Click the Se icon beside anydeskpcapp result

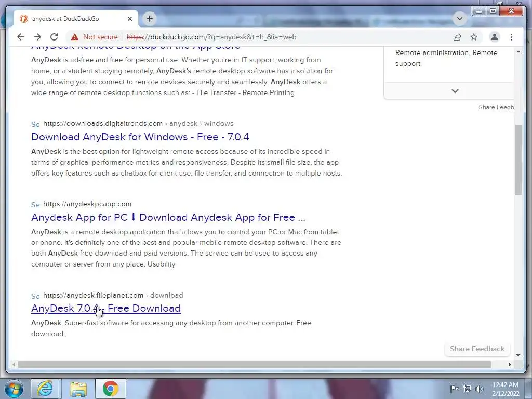click(x=36, y=205)
